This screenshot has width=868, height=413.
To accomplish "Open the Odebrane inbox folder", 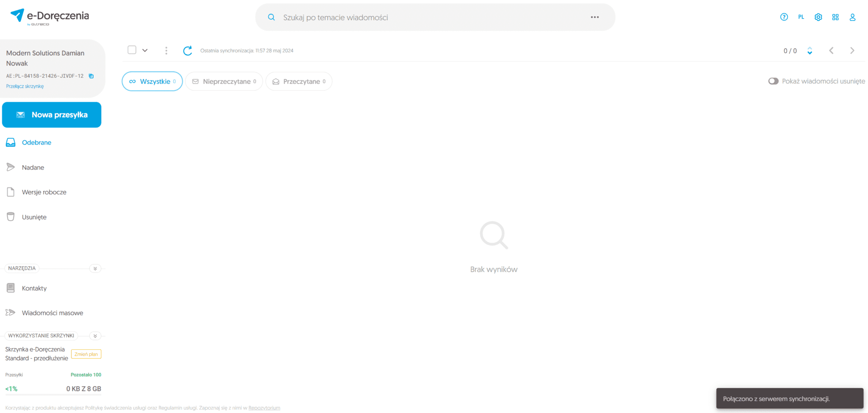I will [x=36, y=142].
